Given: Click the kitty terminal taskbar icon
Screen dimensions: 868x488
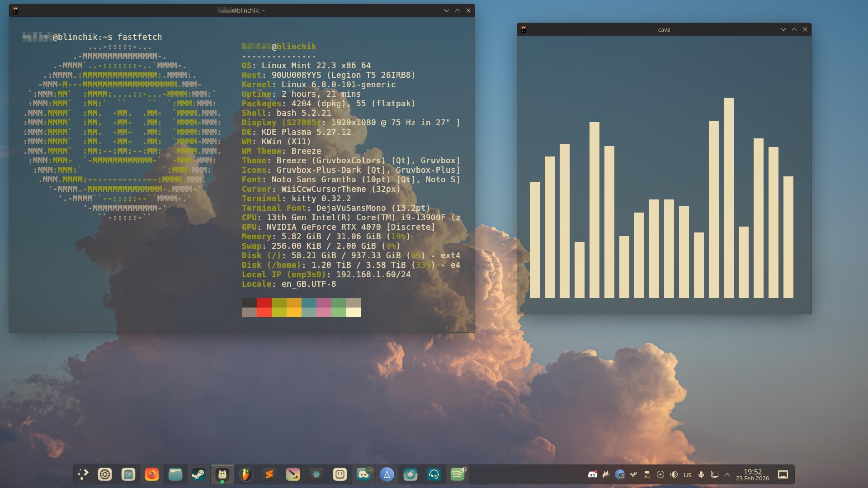Looking at the screenshot, I should point(222,474).
